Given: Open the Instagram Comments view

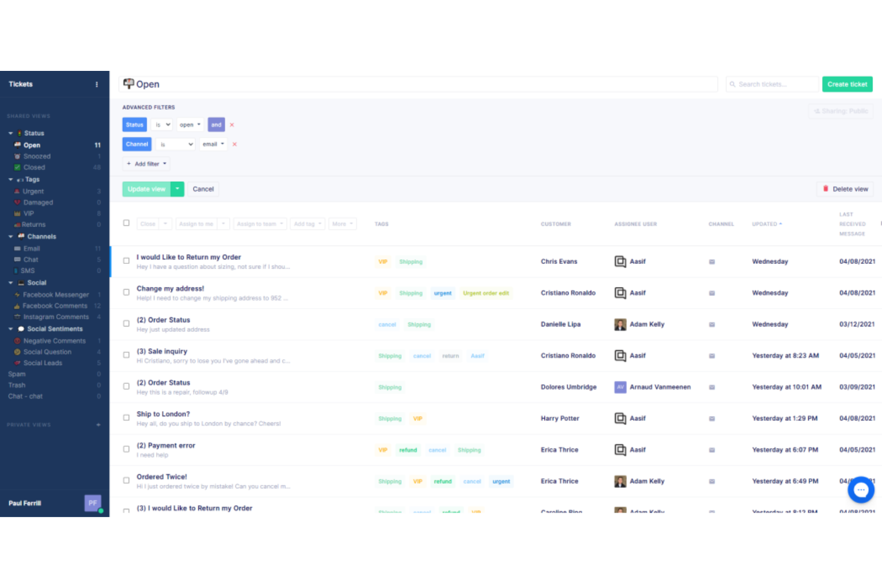Looking at the screenshot, I should (55, 316).
